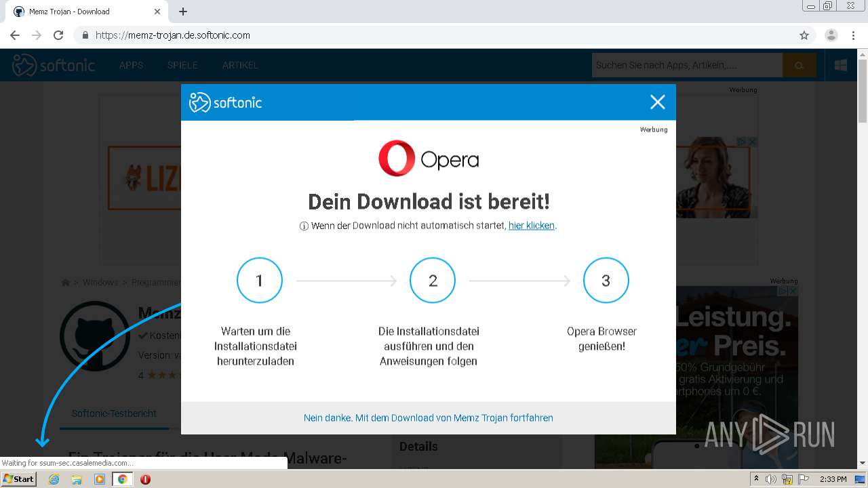Click the Softonic logo in popup header
868x488 pixels.
click(x=225, y=102)
